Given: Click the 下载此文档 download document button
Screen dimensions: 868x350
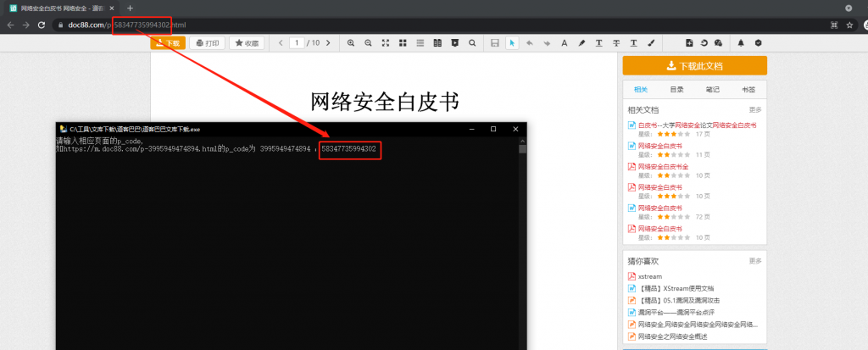Looking at the screenshot, I should (x=695, y=66).
